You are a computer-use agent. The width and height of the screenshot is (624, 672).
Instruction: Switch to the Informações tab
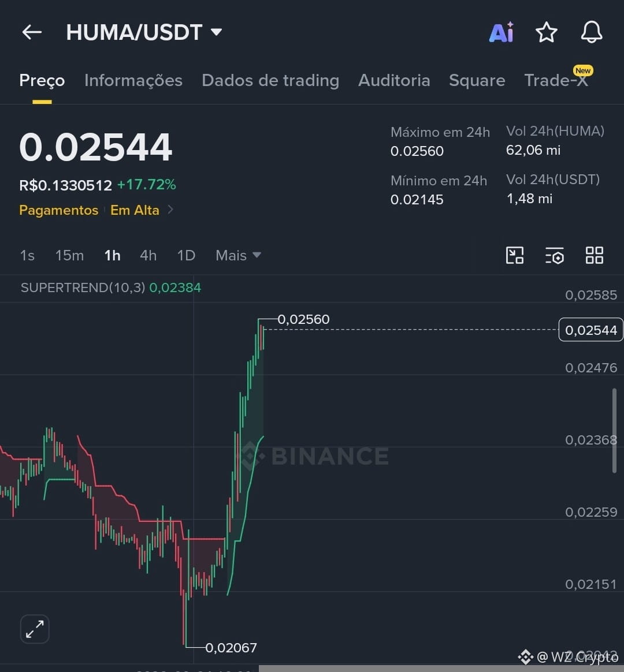(133, 80)
